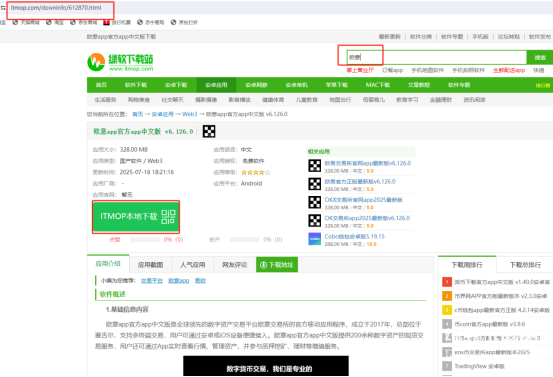Click the Web3 breadcrumb link
This screenshot has height=377, width=553.
(x=190, y=114)
